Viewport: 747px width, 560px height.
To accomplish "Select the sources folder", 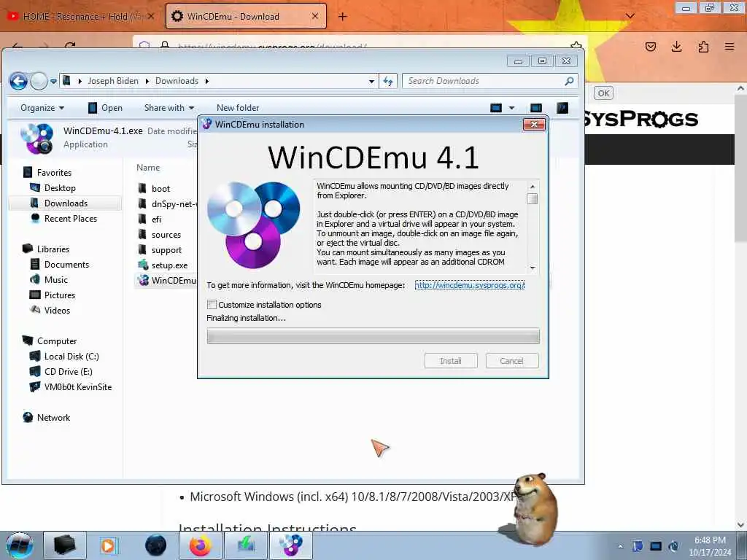I will tap(160, 234).
